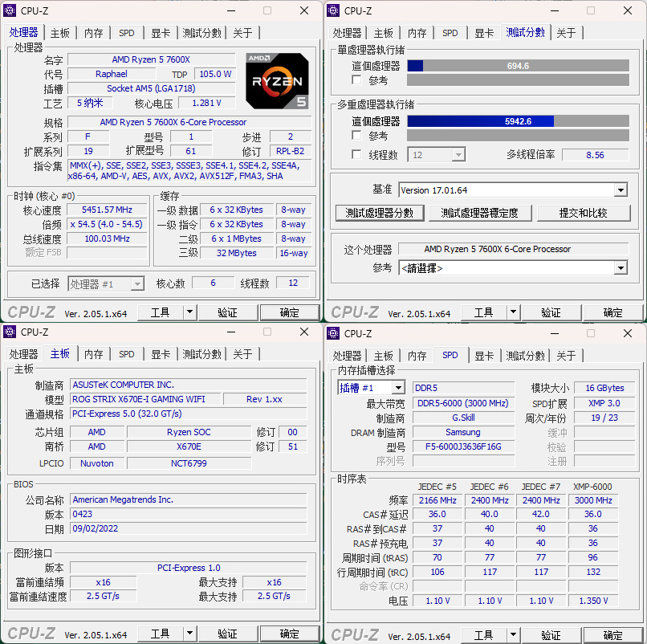Click multi-thread score bar showing 5942.6

[519, 121]
